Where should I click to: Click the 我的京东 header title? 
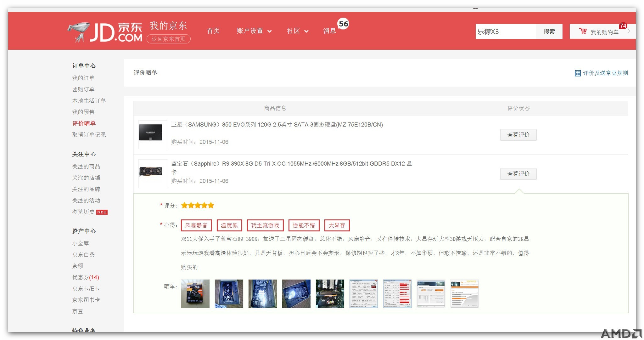pyautogui.click(x=168, y=26)
